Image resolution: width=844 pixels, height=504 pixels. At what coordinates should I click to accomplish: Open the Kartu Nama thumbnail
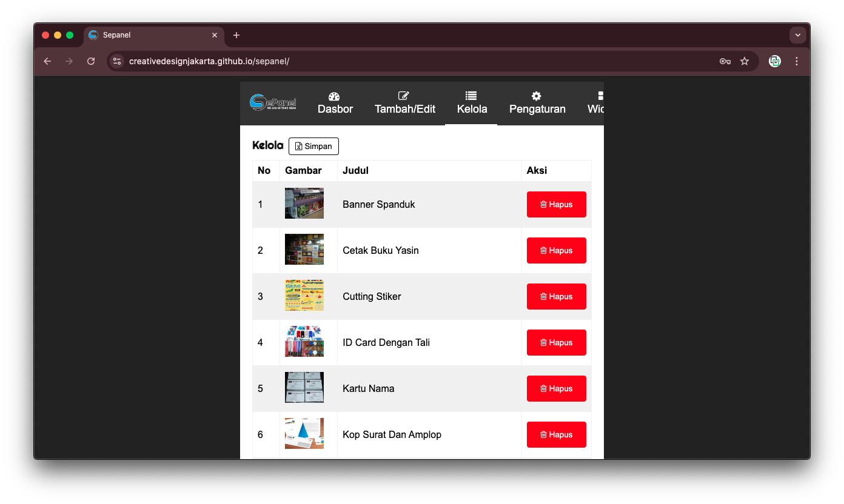click(x=304, y=388)
